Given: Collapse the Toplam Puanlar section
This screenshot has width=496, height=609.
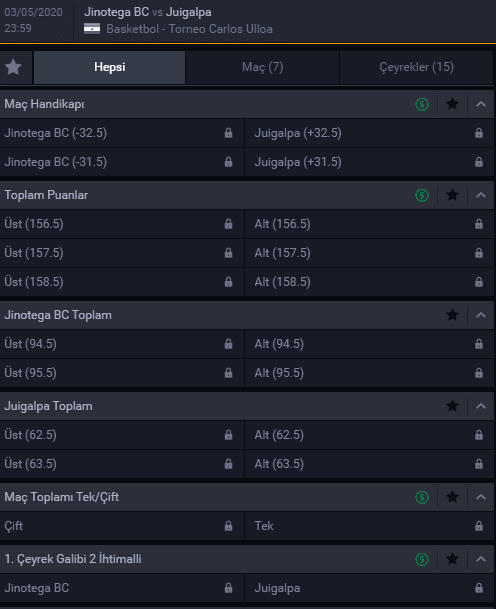Looking at the screenshot, I should coord(481,195).
